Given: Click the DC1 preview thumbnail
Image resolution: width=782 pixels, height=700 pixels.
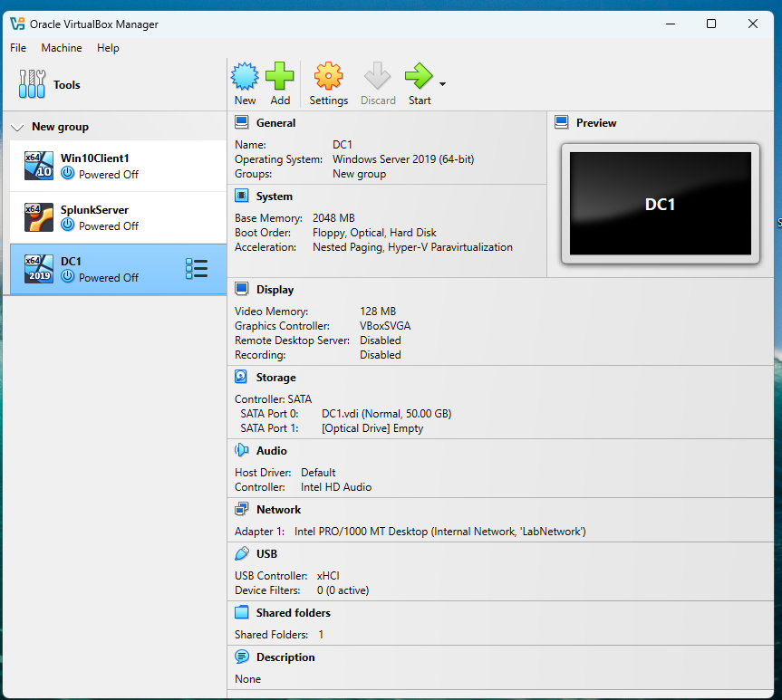Looking at the screenshot, I should (661, 204).
